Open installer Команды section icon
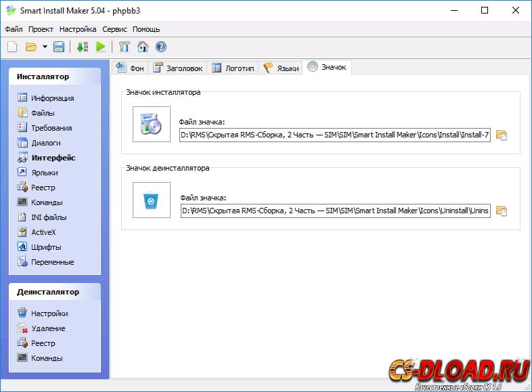Image resolution: width=532 pixels, height=392 pixels. tap(22, 202)
